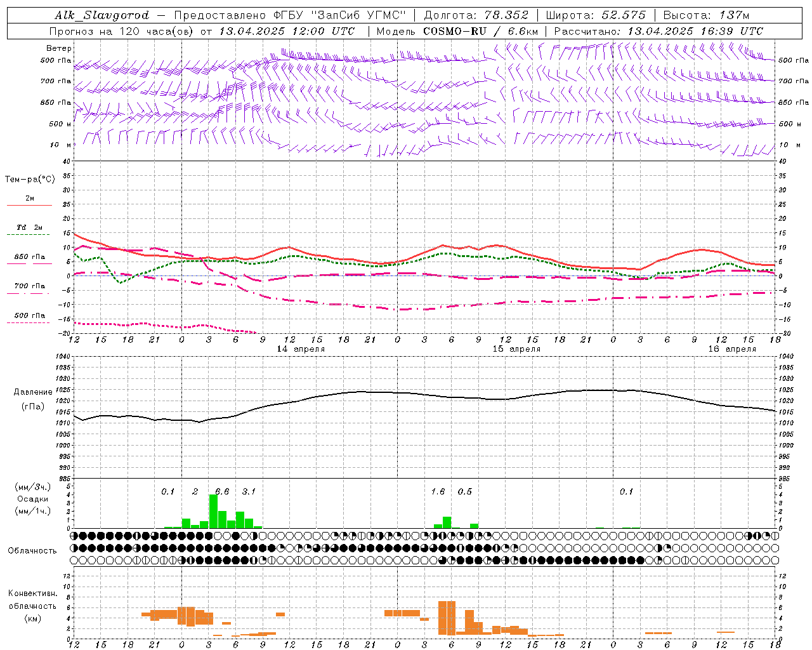This screenshot has height=650, width=812.
Task: Click the '500 м' wind level on left
Action: [x=59, y=124]
